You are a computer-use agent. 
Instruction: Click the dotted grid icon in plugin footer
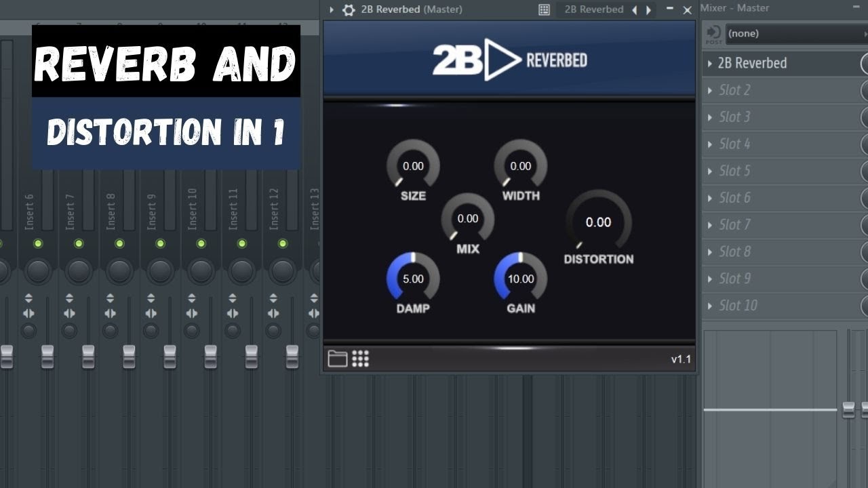tap(361, 359)
